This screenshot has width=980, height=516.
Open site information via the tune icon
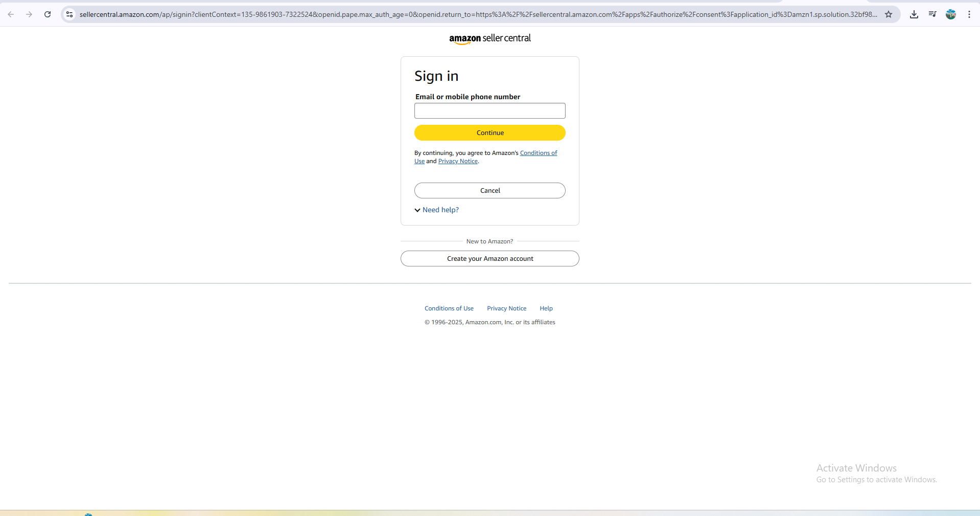click(x=69, y=14)
